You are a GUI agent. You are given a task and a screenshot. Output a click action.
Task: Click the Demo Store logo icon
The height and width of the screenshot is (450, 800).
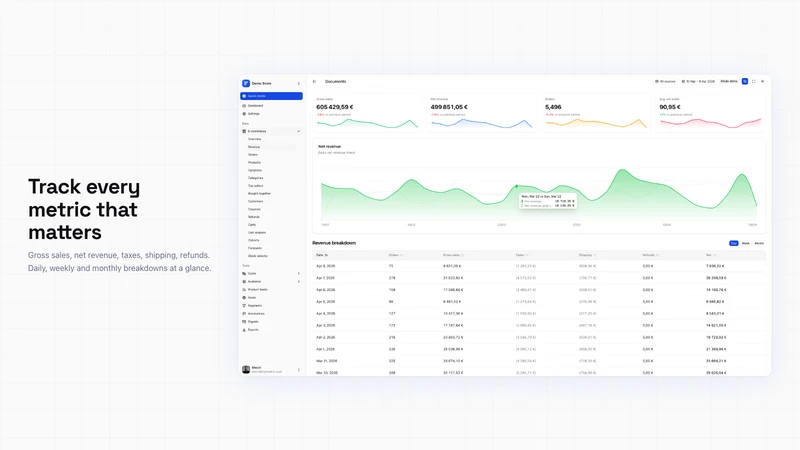pyautogui.click(x=246, y=83)
